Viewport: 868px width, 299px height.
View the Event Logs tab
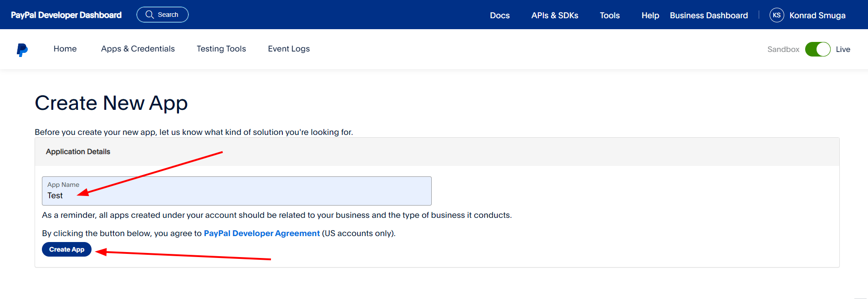[x=289, y=49]
